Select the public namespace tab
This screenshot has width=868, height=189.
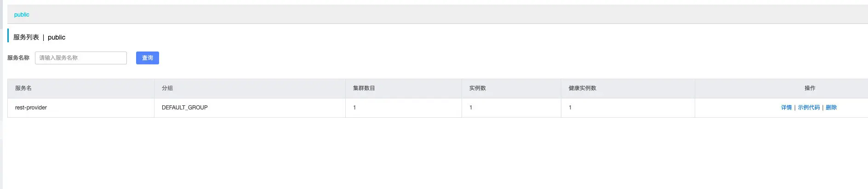tap(22, 15)
